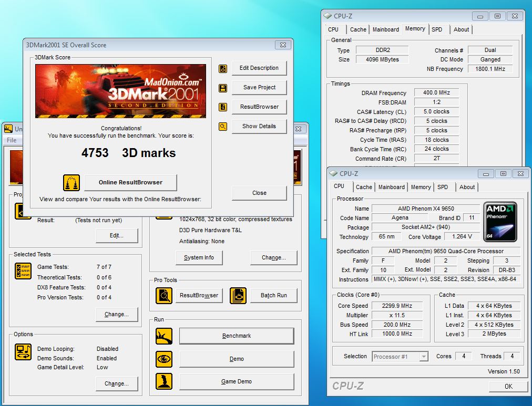Open About tab in upper CPU-Z window
Image resolution: width=532 pixels, height=406 pixels.
point(462,29)
